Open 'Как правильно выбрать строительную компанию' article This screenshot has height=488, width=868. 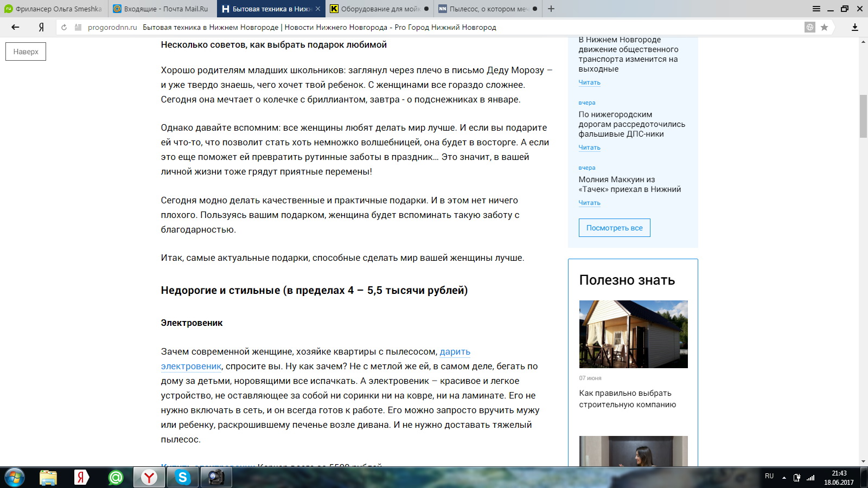point(627,399)
